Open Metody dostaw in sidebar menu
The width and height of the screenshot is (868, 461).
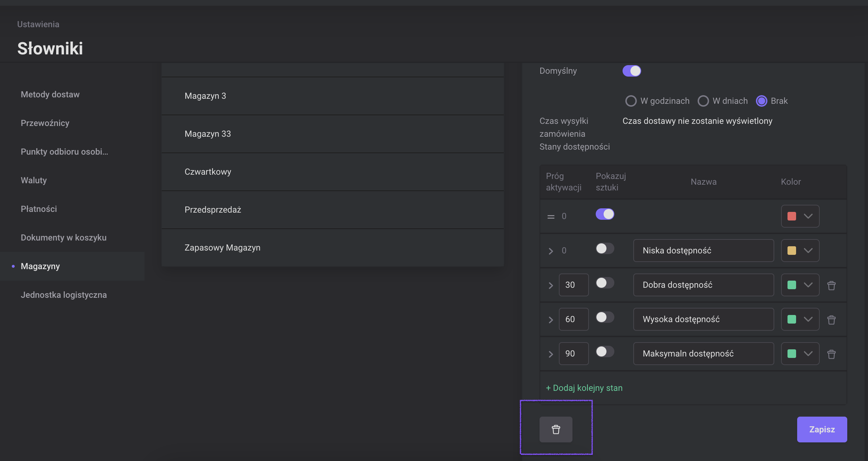click(50, 94)
